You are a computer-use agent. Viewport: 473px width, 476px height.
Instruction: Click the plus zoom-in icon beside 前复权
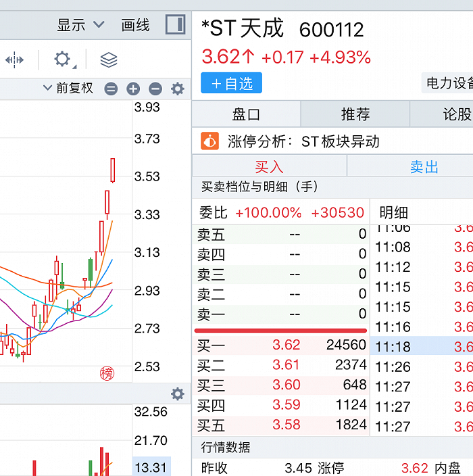point(133,89)
